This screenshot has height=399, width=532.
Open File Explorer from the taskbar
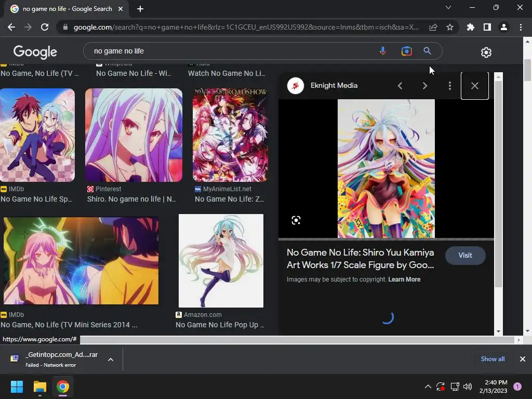click(x=39, y=387)
